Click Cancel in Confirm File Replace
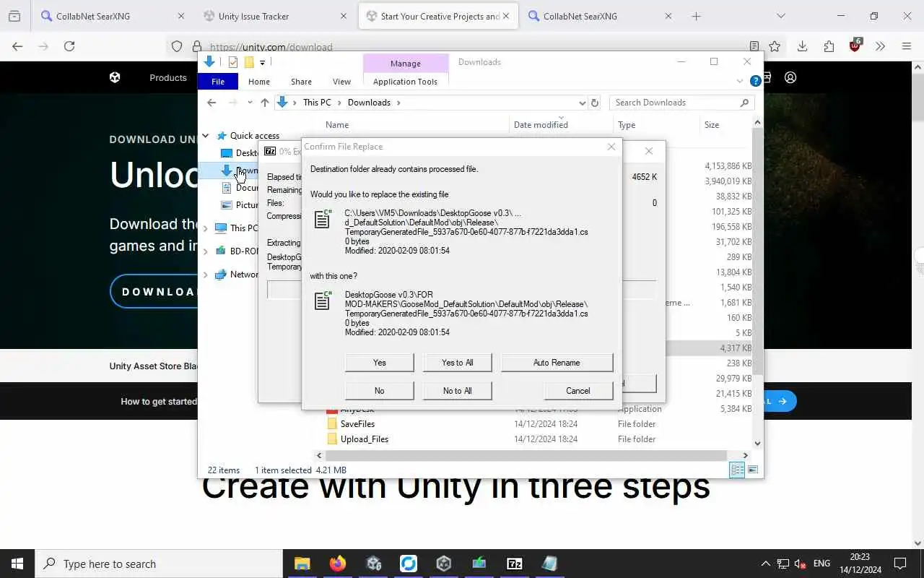 tap(578, 391)
